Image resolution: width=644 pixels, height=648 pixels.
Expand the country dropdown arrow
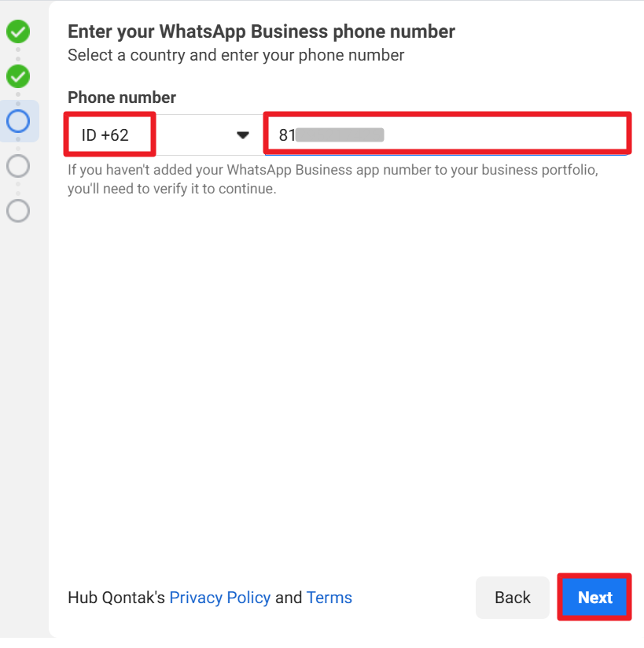[243, 135]
